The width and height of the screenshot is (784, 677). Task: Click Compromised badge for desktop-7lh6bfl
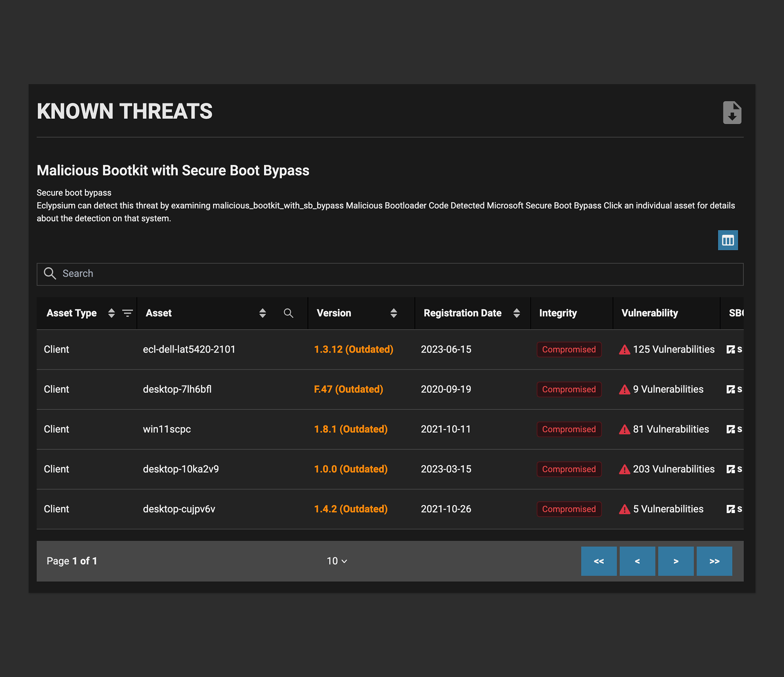coord(568,390)
